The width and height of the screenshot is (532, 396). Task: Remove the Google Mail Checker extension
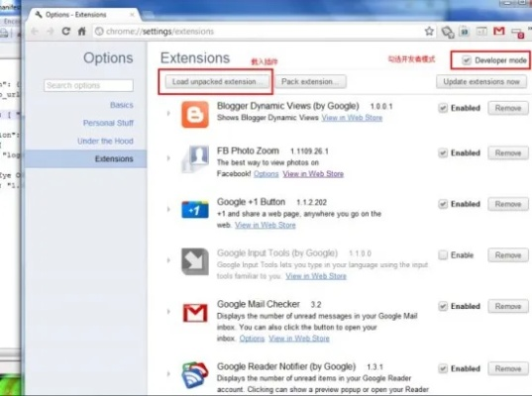click(x=508, y=306)
